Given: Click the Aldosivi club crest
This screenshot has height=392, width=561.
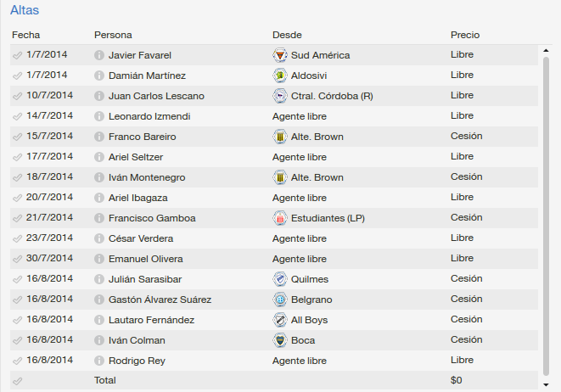Looking at the screenshot, I should coord(280,76).
